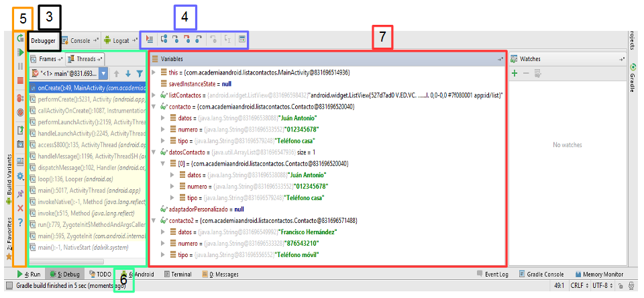644x298 pixels.
Task: Toggle Mute Breakpoints icon
Action: [x=19, y=112]
